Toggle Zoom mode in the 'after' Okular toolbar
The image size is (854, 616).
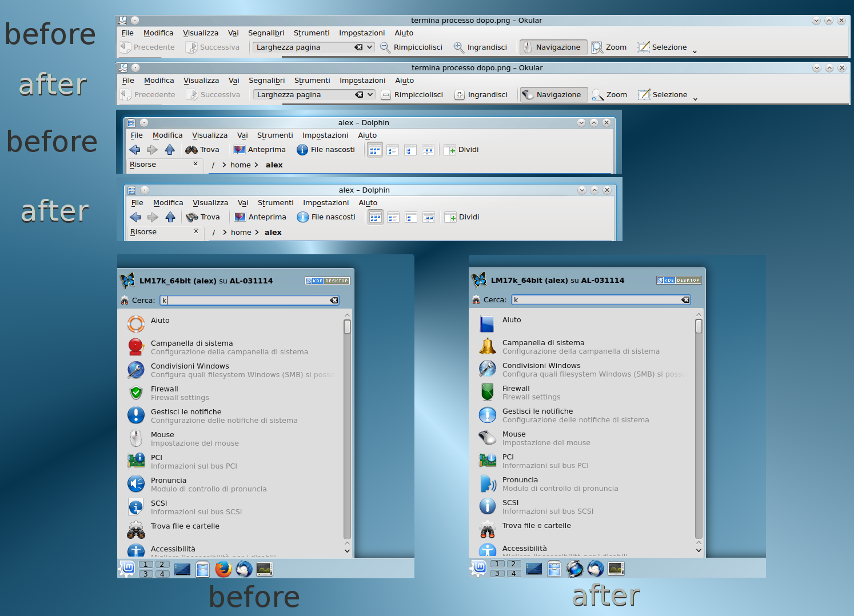[x=610, y=95]
